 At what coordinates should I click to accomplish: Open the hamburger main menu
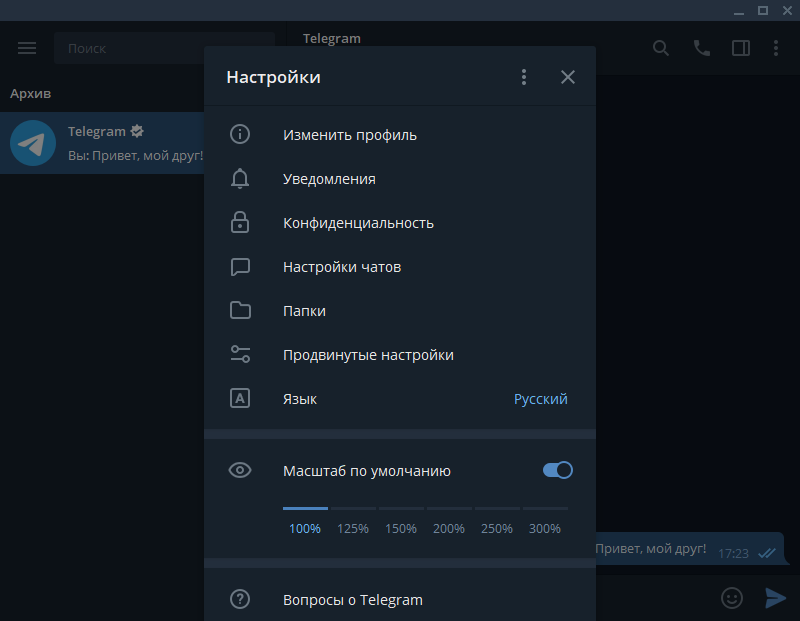(x=27, y=48)
